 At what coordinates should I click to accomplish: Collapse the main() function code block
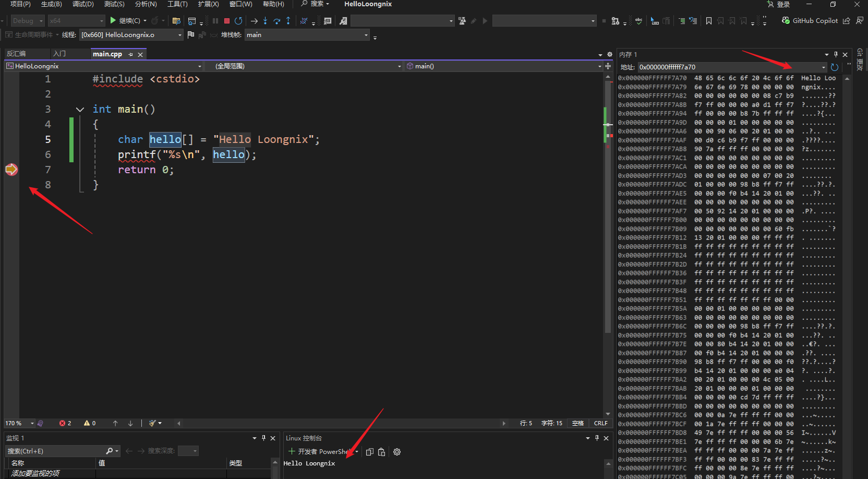point(80,110)
